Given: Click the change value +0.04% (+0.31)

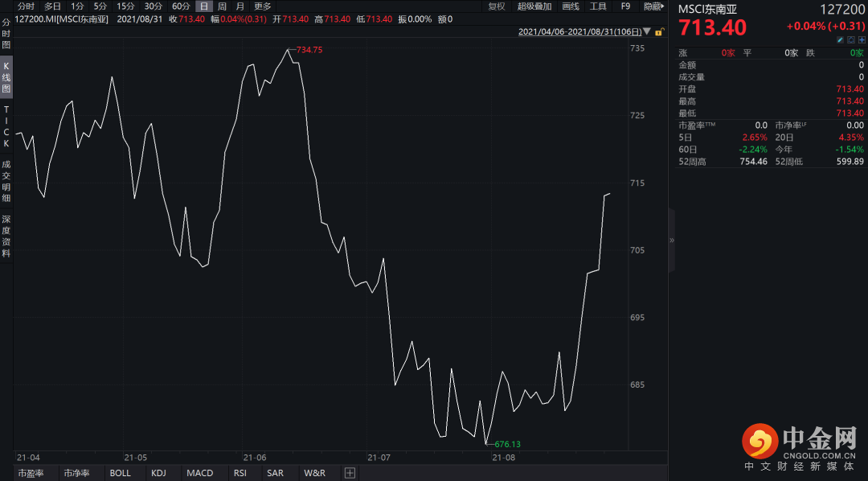Looking at the screenshot, I should point(825,26).
